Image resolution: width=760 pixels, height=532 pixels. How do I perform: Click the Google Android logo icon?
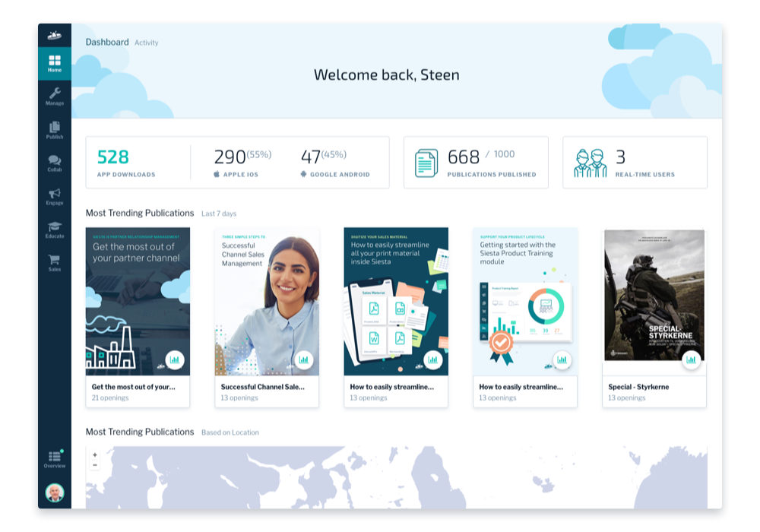click(x=303, y=174)
